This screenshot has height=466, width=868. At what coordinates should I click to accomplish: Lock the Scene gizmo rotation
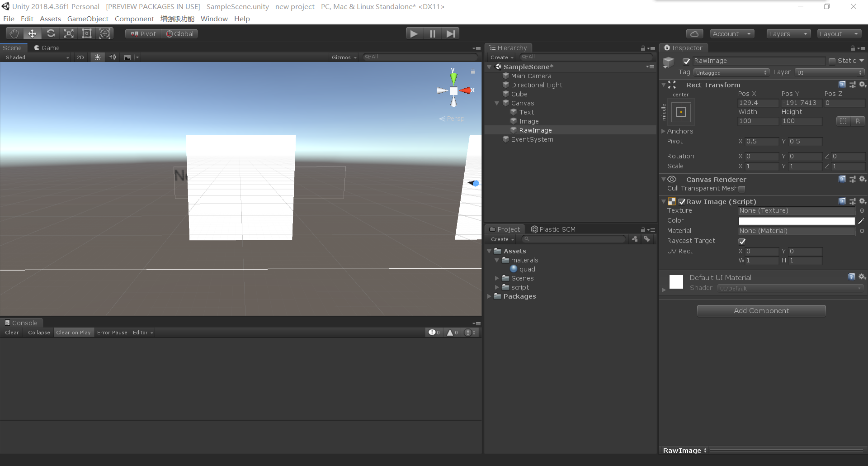click(473, 71)
